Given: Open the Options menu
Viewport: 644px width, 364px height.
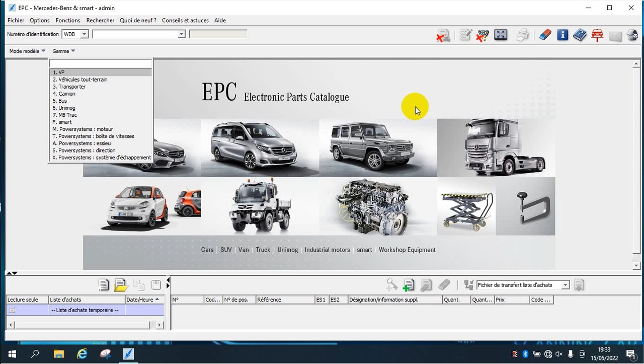Looking at the screenshot, I should [x=40, y=20].
